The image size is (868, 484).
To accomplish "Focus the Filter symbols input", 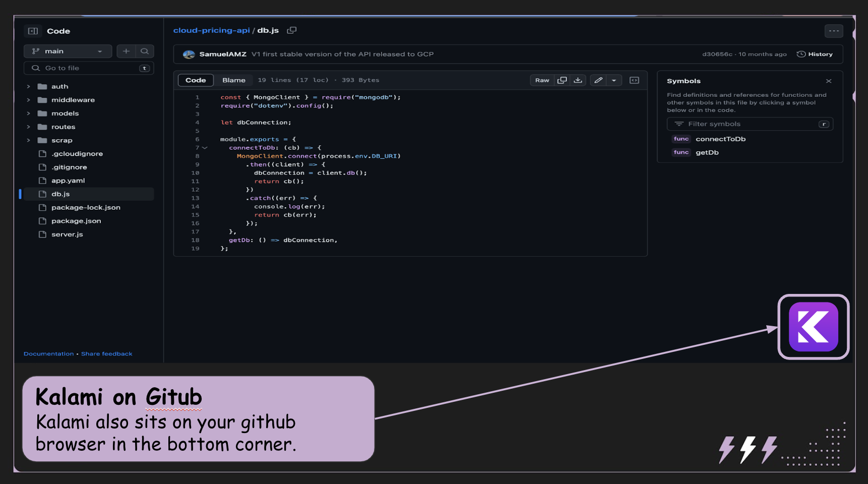I will [750, 124].
